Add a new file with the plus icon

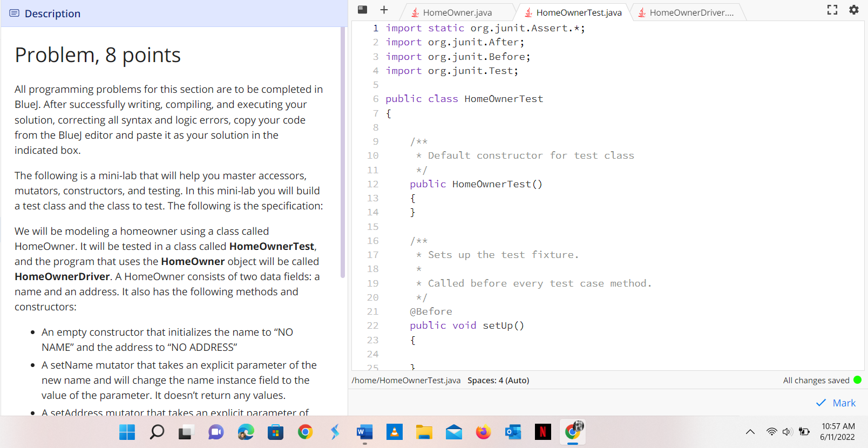(x=384, y=10)
